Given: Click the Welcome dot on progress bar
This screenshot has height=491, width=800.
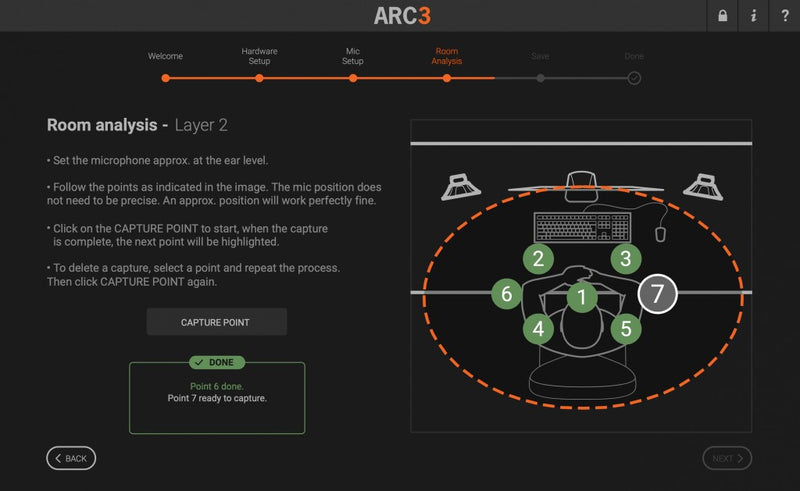Looking at the screenshot, I should pos(165,78).
